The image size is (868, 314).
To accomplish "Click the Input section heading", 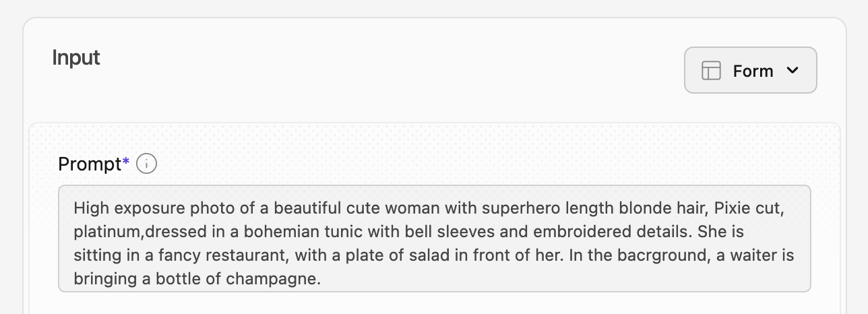I will 76,58.
